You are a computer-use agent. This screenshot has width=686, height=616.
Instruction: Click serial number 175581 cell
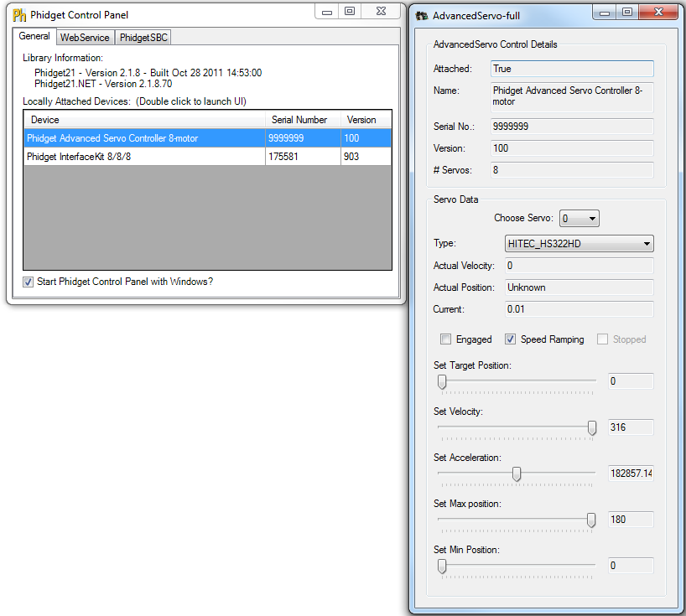tap(304, 157)
